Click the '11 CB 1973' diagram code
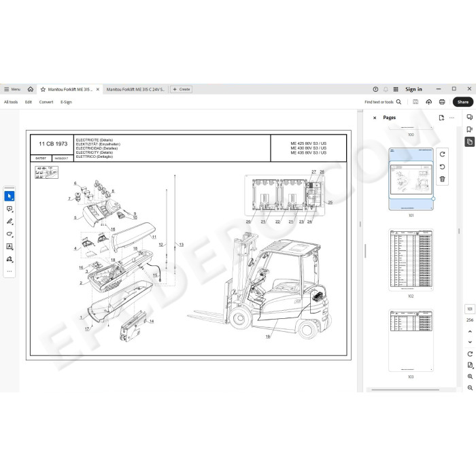476x476 pixels. click(x=53, y=144)
